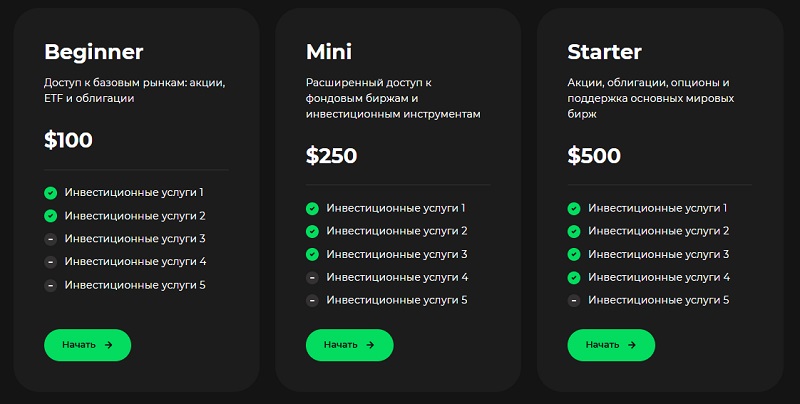800x404 pixels.
Task: Click green checkmark for Mini услуги 1
Action: pos(312,208)
